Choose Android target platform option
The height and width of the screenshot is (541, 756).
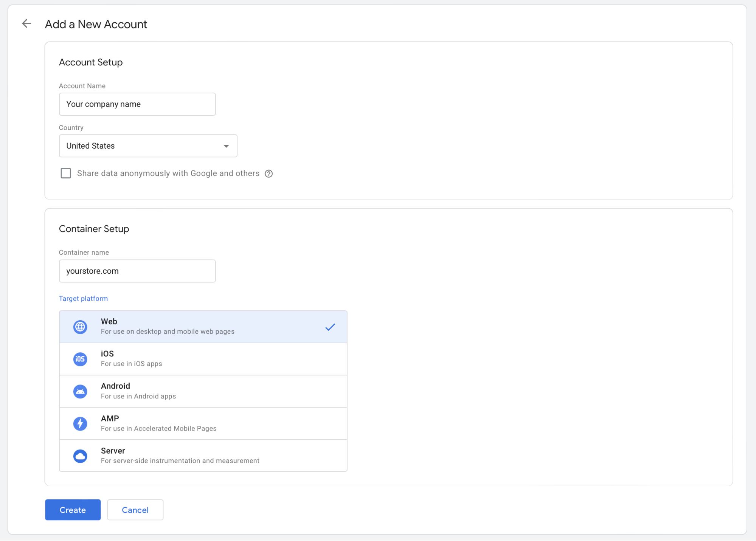click(x=203, y=391)
